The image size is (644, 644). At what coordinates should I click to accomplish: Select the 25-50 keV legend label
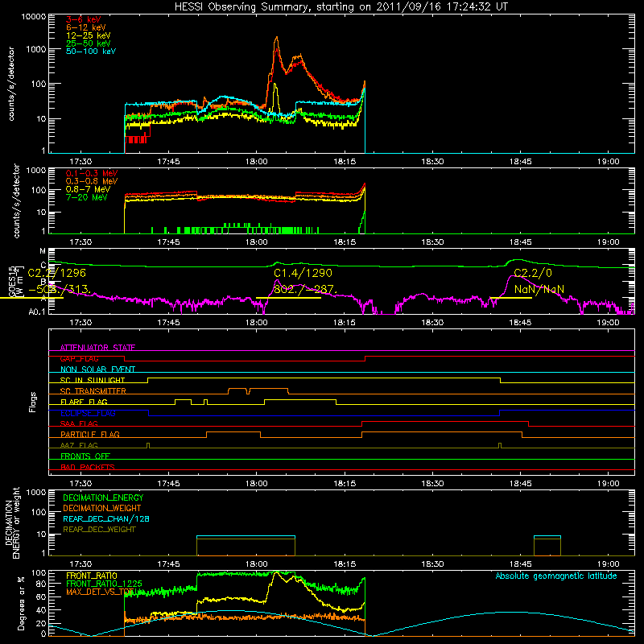pyautogui.click(x=89, y=43)
